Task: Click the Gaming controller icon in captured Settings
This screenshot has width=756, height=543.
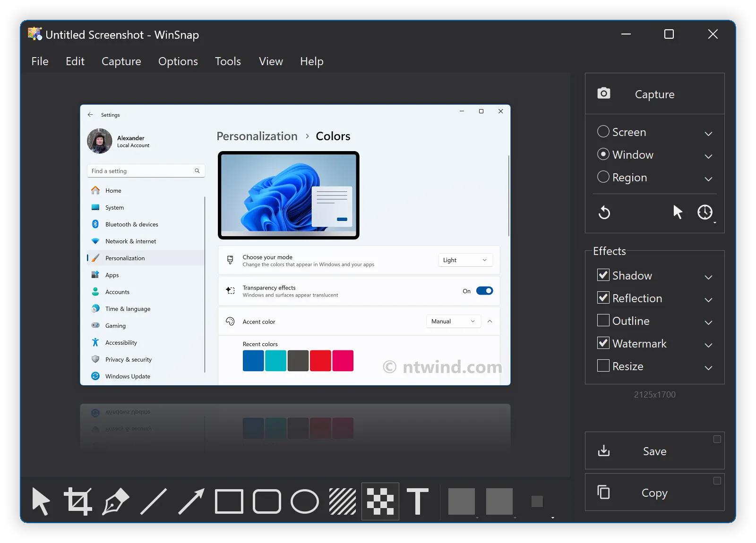Action: (95, 325)
